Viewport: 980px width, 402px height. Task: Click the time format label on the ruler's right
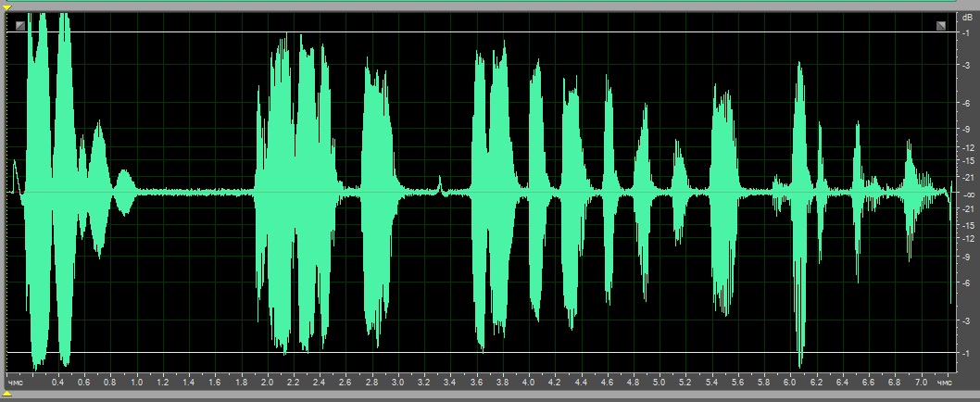[943, 382]
